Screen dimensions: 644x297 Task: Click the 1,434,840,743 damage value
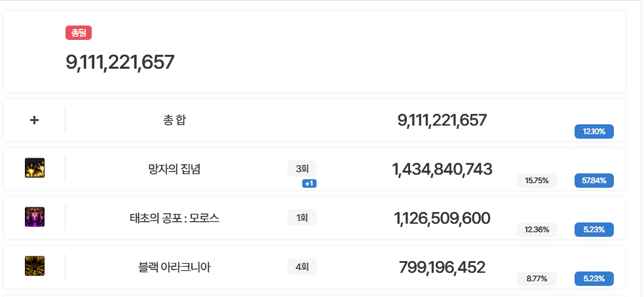coord(442,169)
